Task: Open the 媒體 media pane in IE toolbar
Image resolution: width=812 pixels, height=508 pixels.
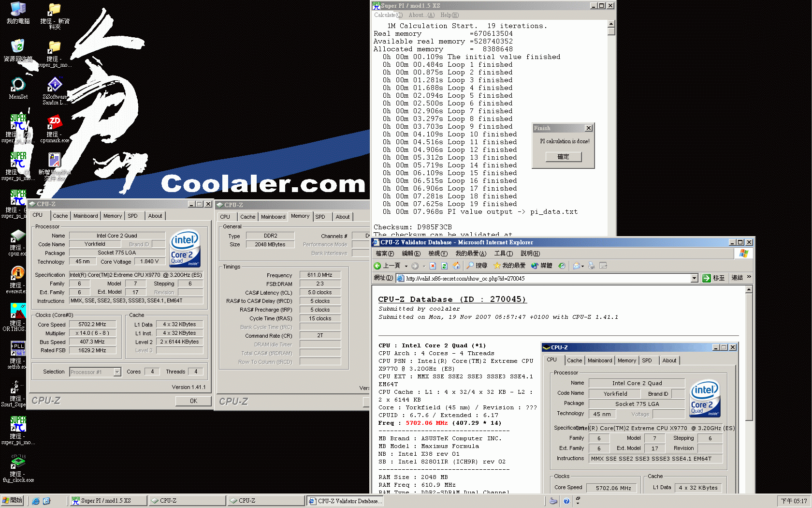Action: [542, 266]
